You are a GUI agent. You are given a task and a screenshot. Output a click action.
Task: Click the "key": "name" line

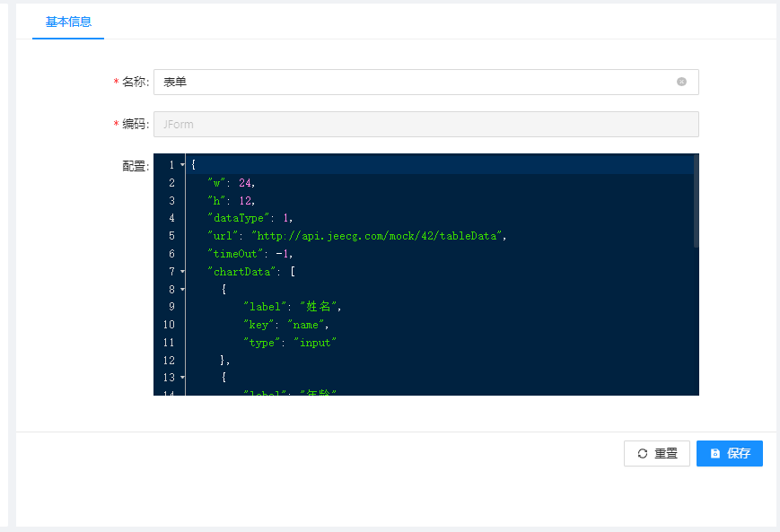pyautogui.click(x=286, y=325)
